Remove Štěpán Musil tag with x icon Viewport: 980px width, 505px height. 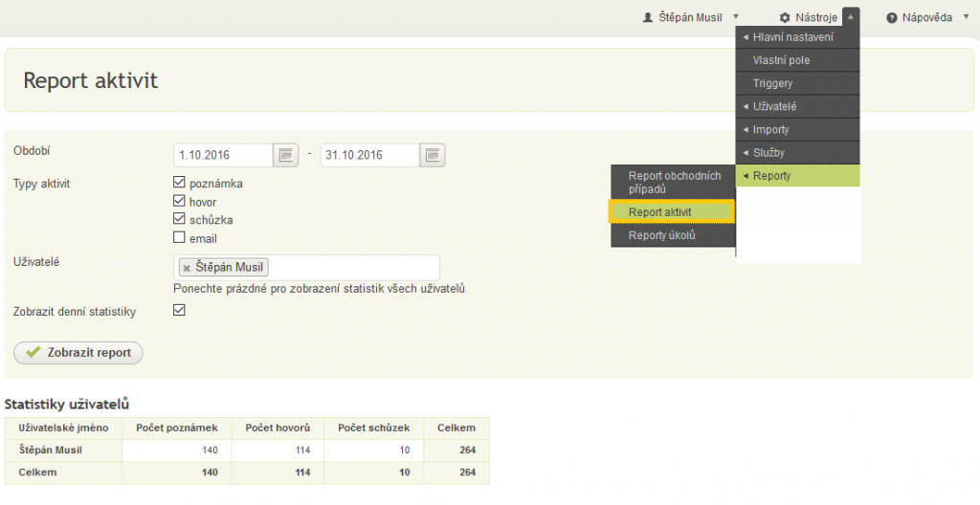[187, 268]
